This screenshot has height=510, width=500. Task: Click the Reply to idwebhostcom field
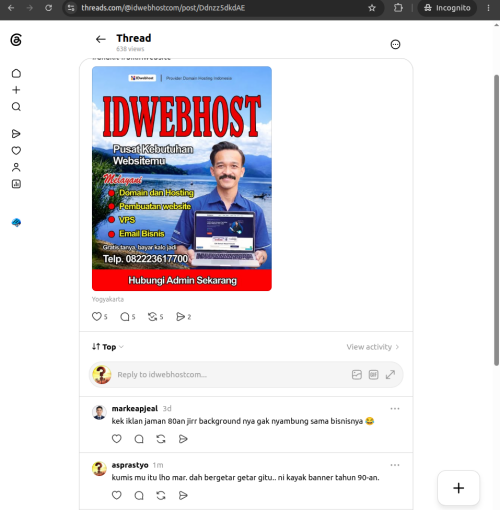tap(246, 375)
